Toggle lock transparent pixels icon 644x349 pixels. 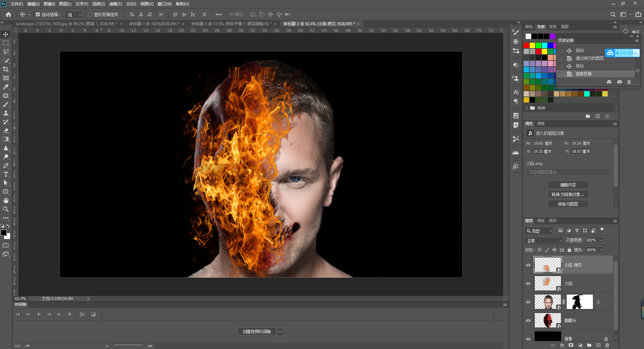[539, 250]
